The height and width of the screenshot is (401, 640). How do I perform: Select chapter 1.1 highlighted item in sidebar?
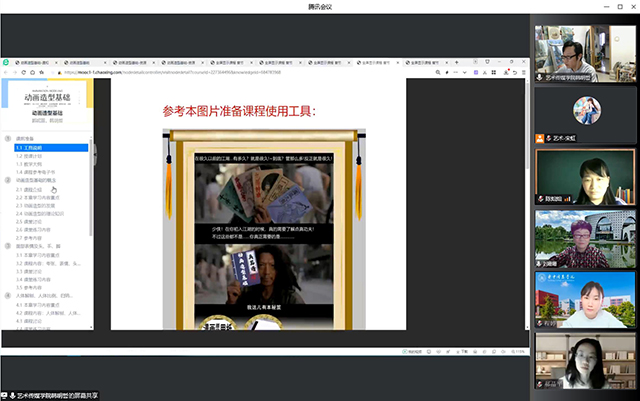coord(51,147)
